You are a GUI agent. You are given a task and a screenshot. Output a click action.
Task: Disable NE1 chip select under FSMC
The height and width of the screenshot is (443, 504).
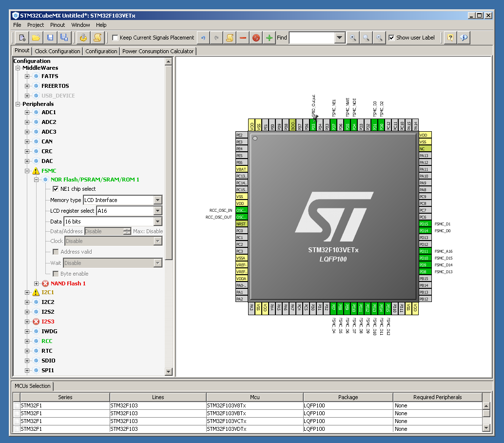(56, 189)
